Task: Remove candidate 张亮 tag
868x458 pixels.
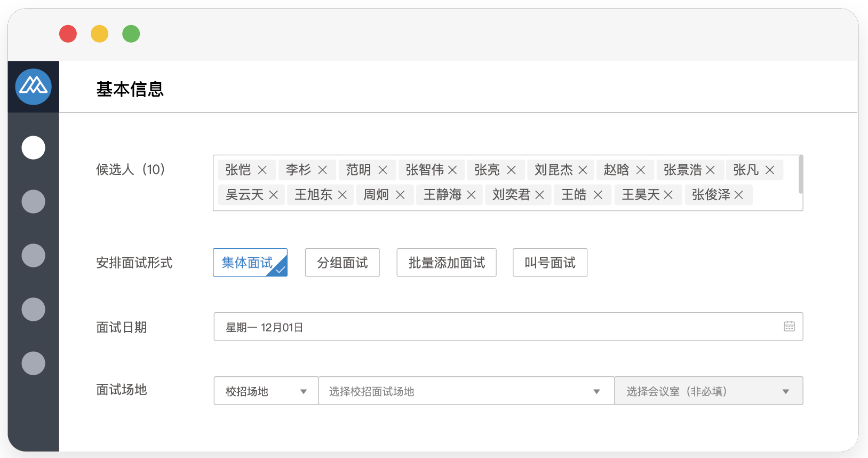Action: click(512, 170)
